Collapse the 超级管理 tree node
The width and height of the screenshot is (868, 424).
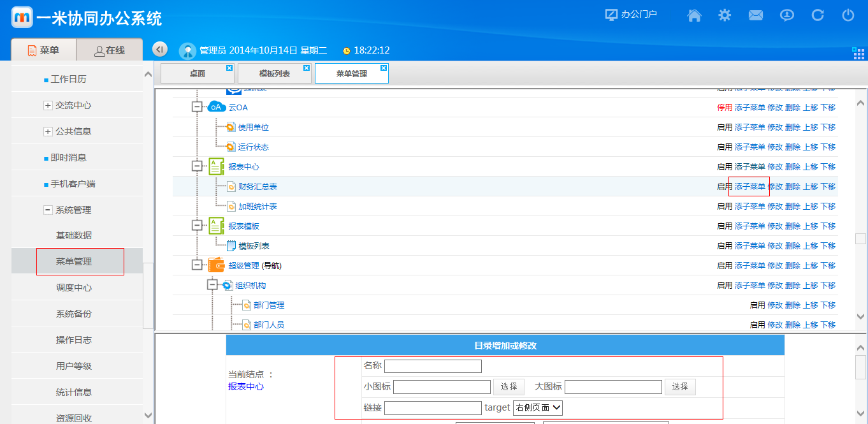click(x=197, y=265)
